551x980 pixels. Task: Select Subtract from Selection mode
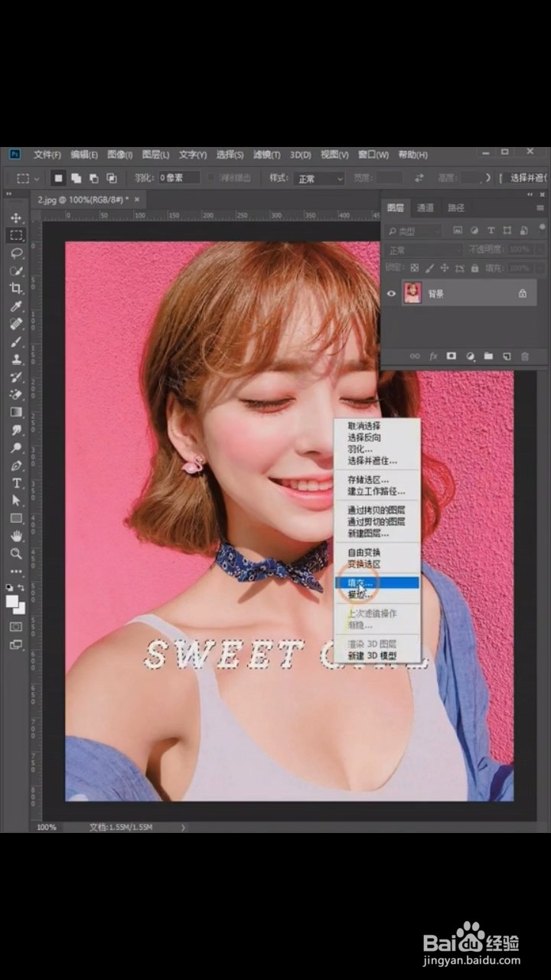pyautogui.click(x=93, y=178)
